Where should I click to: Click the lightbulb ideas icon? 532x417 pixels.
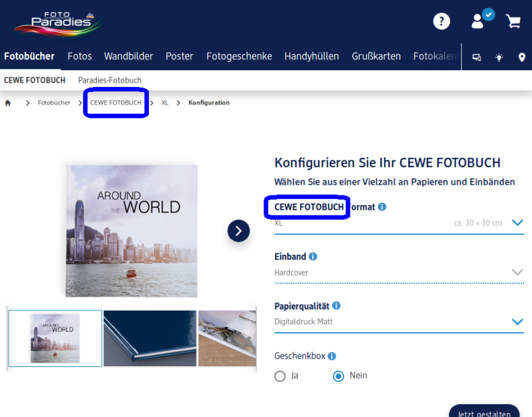click(499, 58)
